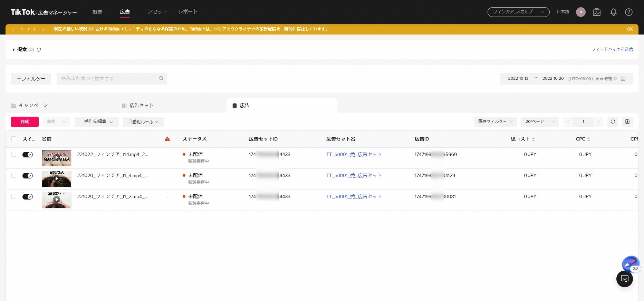Check the select-all checkbox in table header
The width and height of the screenshot is (644, 301).
click(14, 139)
